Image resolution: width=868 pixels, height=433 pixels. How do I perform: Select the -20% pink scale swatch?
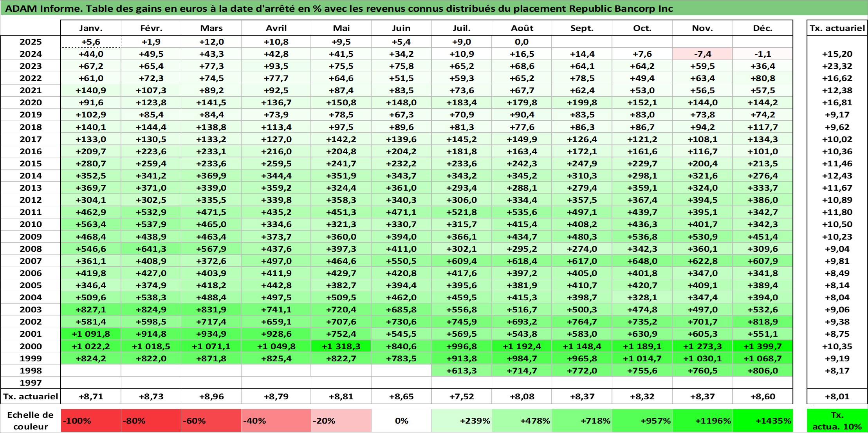point(341,421)
